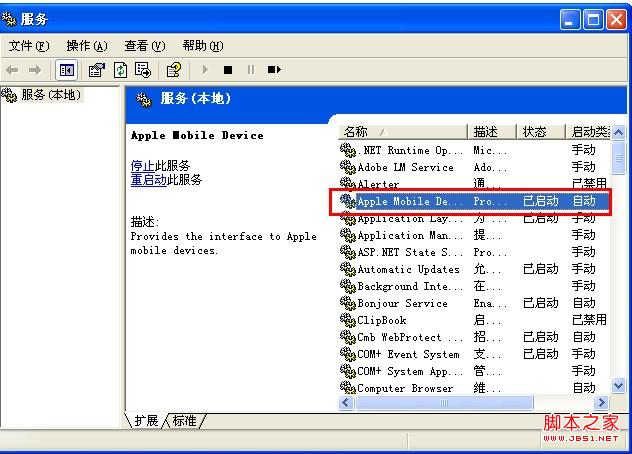The height and width of the screenshot is (454, 632).
Task: Select the ASP.NET State S... service name
Action: click(410, 252)
